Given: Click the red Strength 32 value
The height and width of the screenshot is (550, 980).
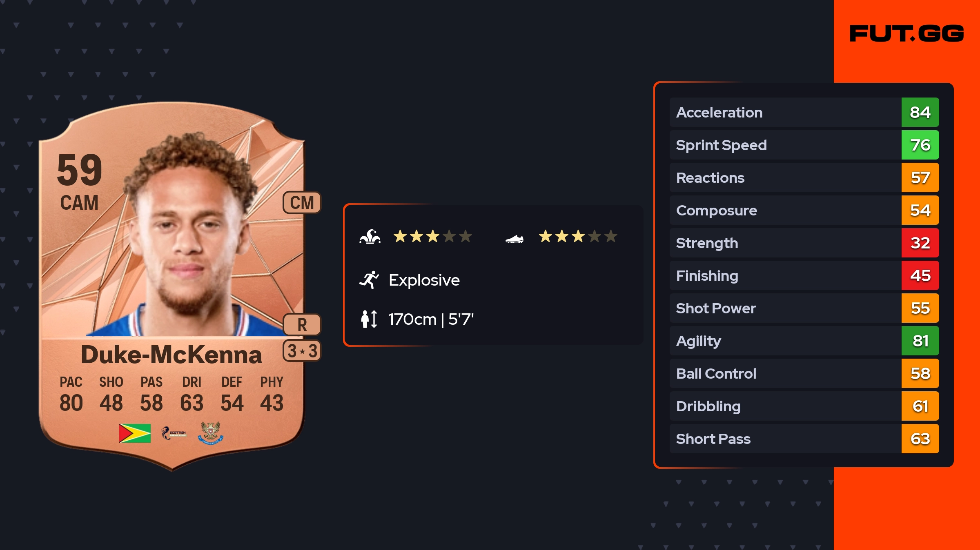Looking at the screenshot, I should 920,243.
